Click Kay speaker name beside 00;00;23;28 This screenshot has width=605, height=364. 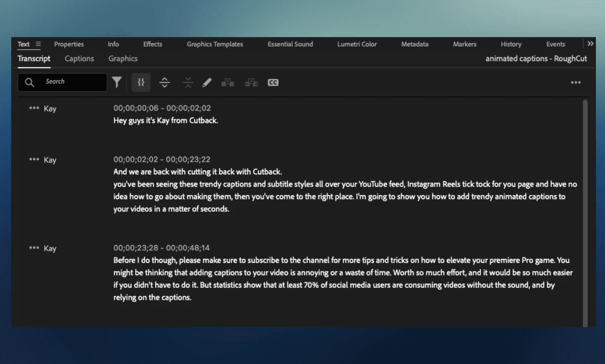click(50, 248)
